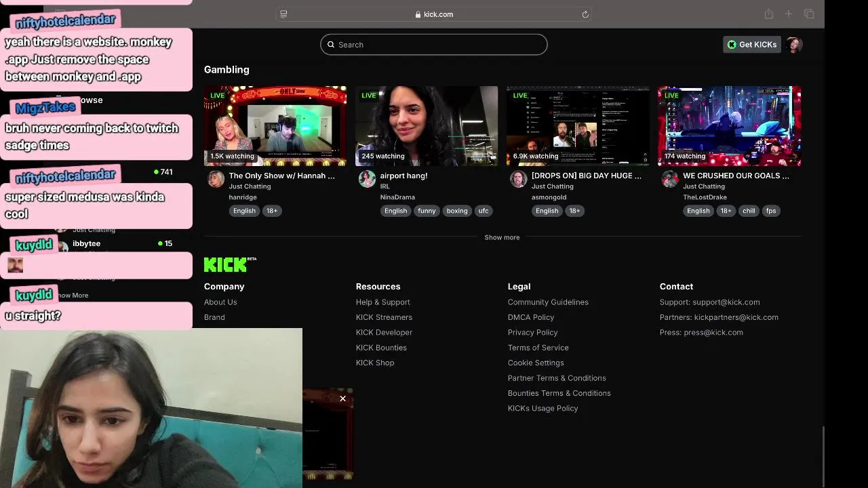Open Just Chatting category under hanridge
Viewport: 868px width, 488px height.
pyautogui.click(x=250, y=186)
